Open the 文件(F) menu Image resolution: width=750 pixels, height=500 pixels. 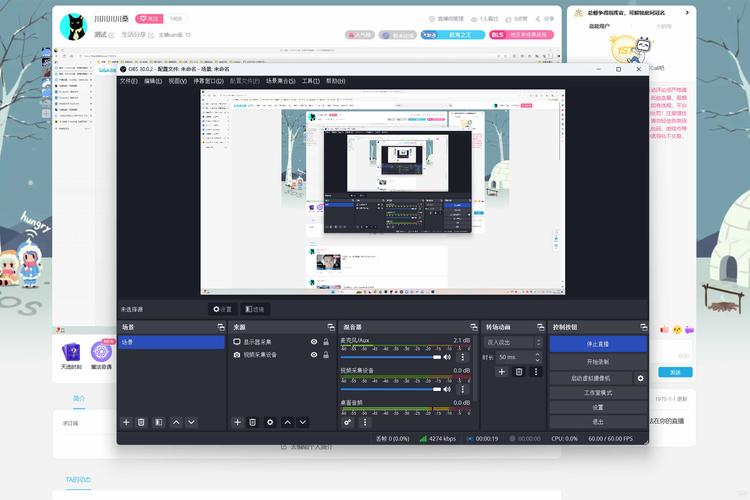(128, 81)
